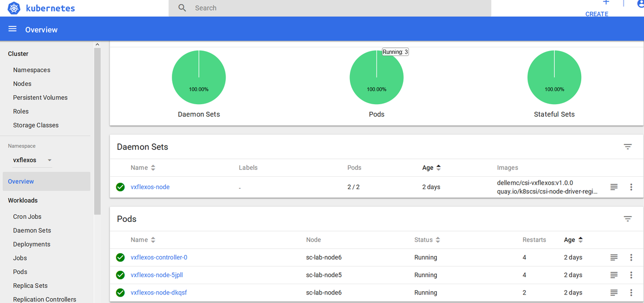The height and width of the screenshot is (303, 644).
Task: Open vxflexos-node daemon set link
Action: coord(150,187)
